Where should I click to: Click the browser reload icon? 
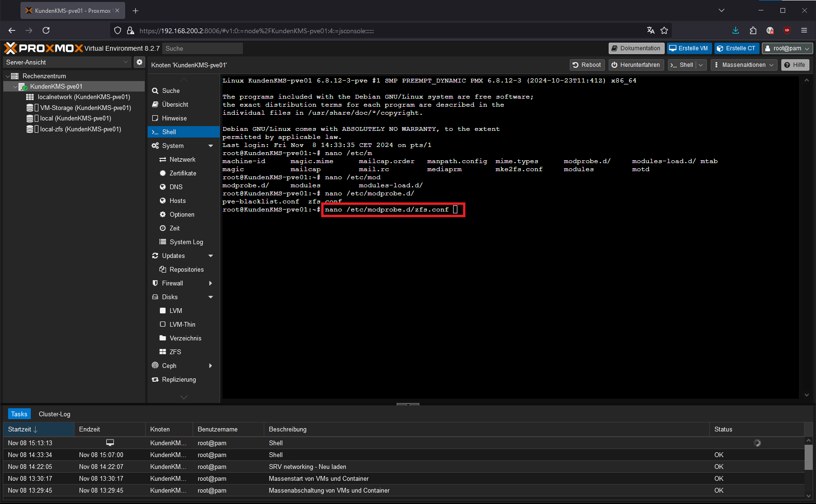click(x=46, y=30)
